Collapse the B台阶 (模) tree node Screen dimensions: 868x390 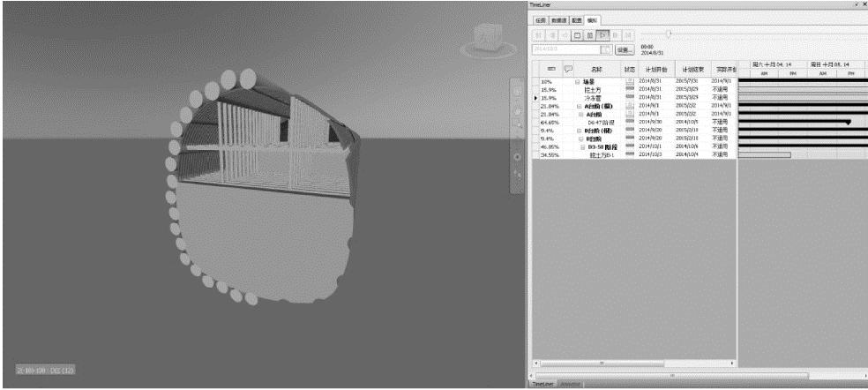pos(579,131)
